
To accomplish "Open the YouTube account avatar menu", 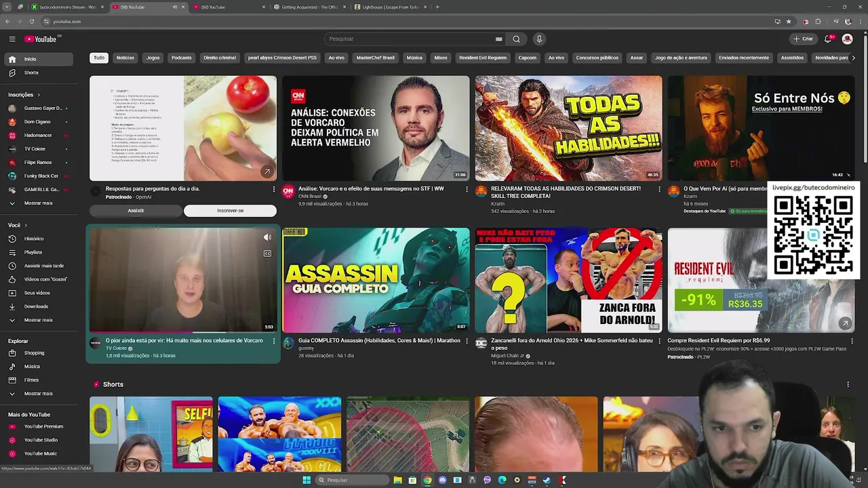I will 847,39.
